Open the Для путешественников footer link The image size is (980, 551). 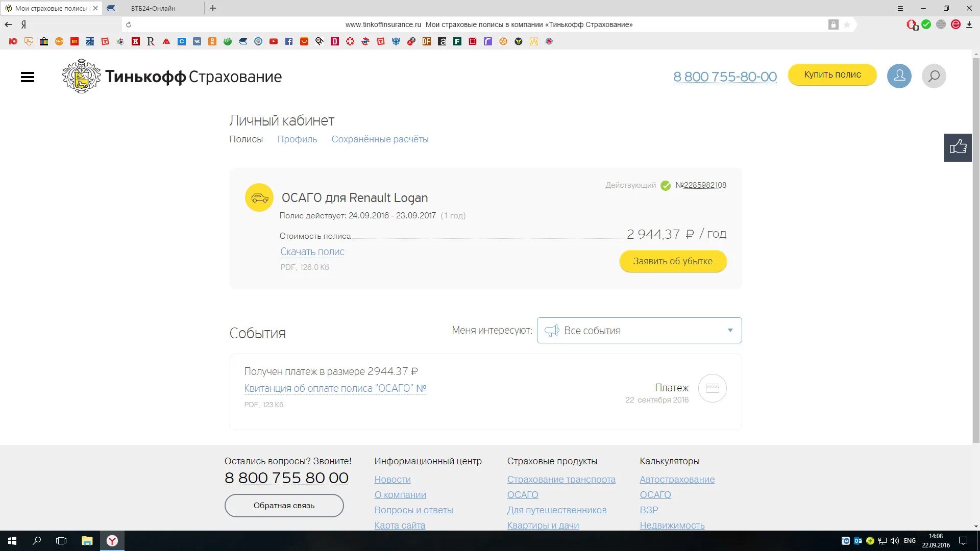[x=557, y=510]
